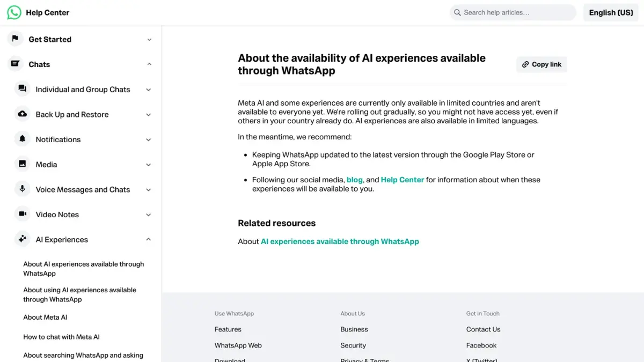The image size is (644, 362).
Task: Click the Get Started flag icon
Action: [15, 39]
